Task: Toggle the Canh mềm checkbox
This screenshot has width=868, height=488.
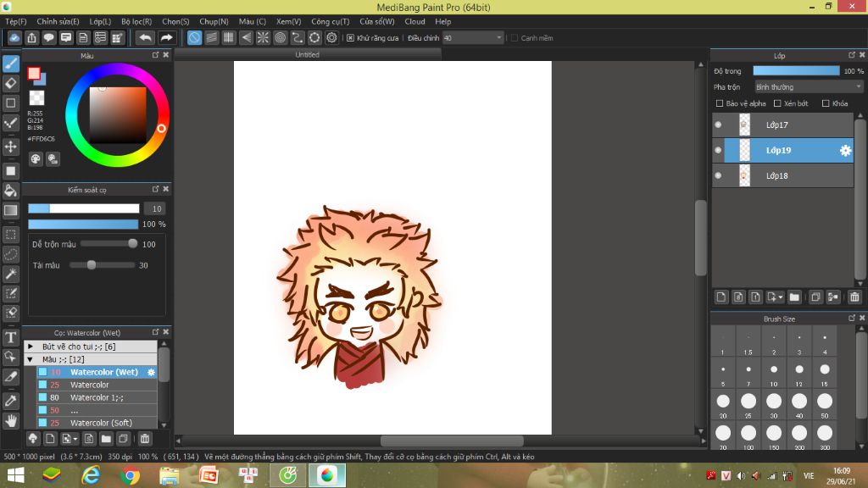Action: (515, 38)
